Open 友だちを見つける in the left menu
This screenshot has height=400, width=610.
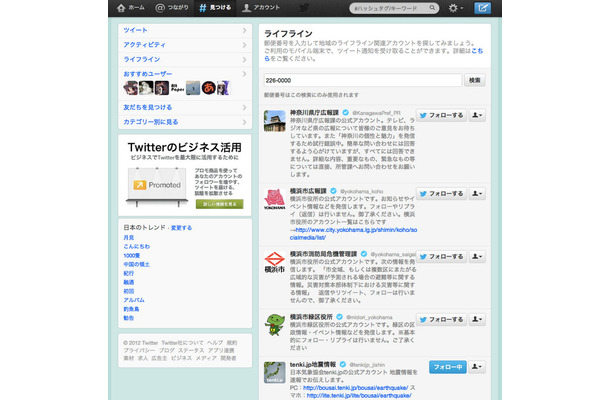point(185,107)
